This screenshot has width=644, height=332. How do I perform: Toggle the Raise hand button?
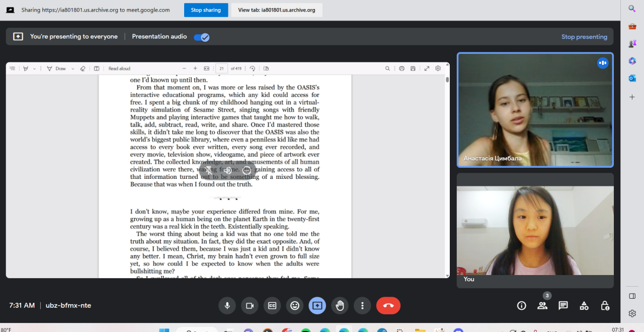pyautogui.click(x=340, y=305)
